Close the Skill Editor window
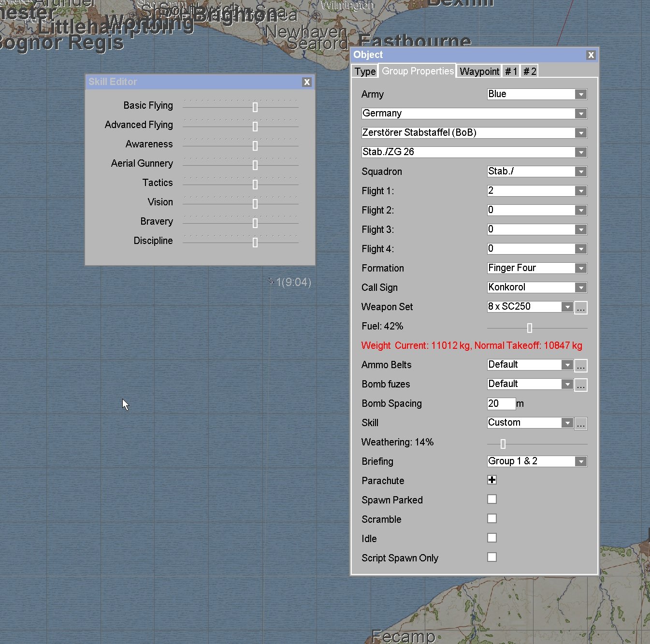The width and height of the screenshot is (650, 644). coord(307,82)
